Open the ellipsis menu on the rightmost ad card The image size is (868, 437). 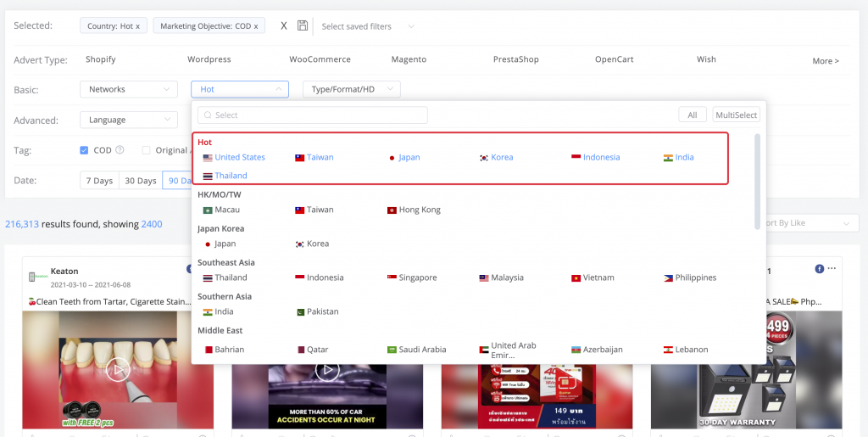832,269
